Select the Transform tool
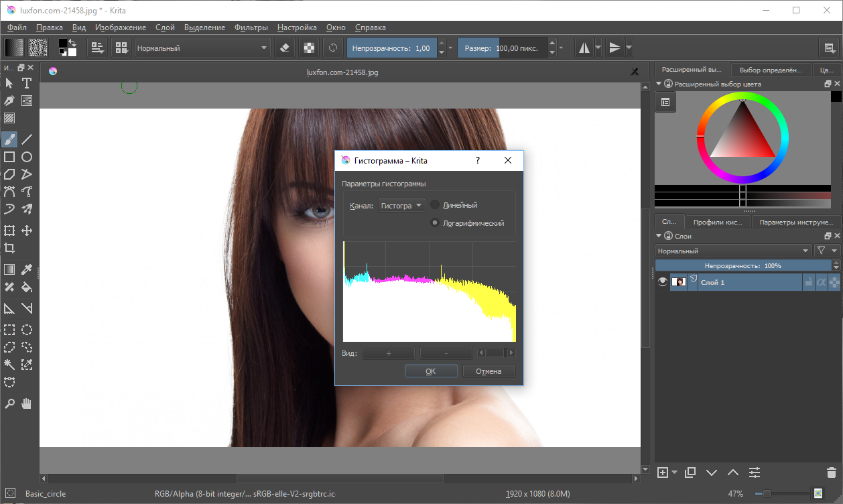 [9, 231]
